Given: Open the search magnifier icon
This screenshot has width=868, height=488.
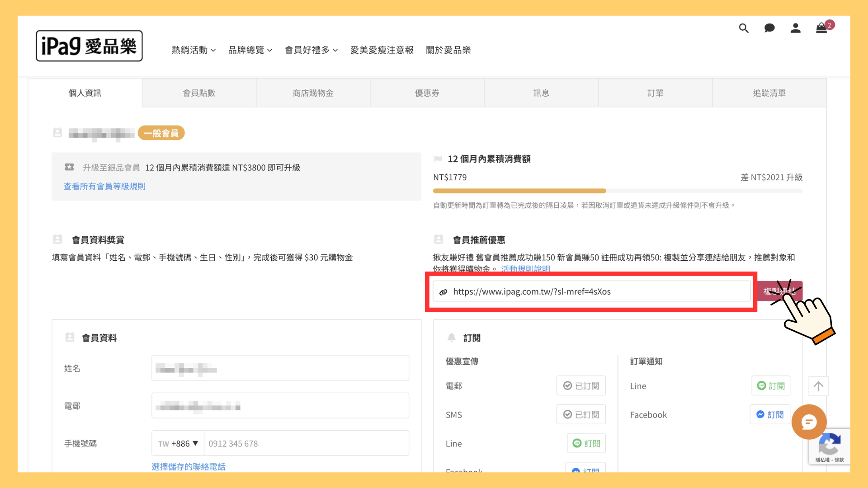Looking at the screenshot, I should coord(744,28).
